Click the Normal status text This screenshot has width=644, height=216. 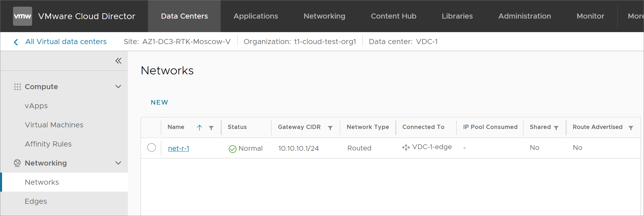[251, 148]
